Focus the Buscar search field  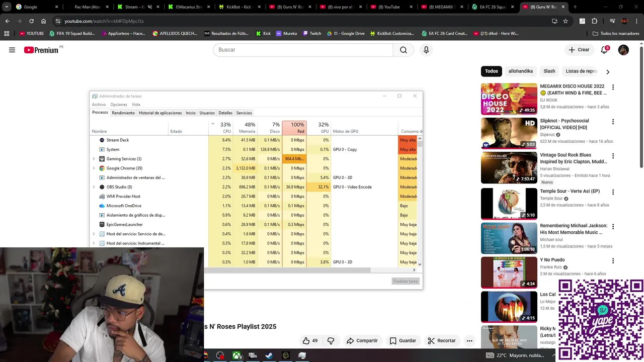coord(303,50)
